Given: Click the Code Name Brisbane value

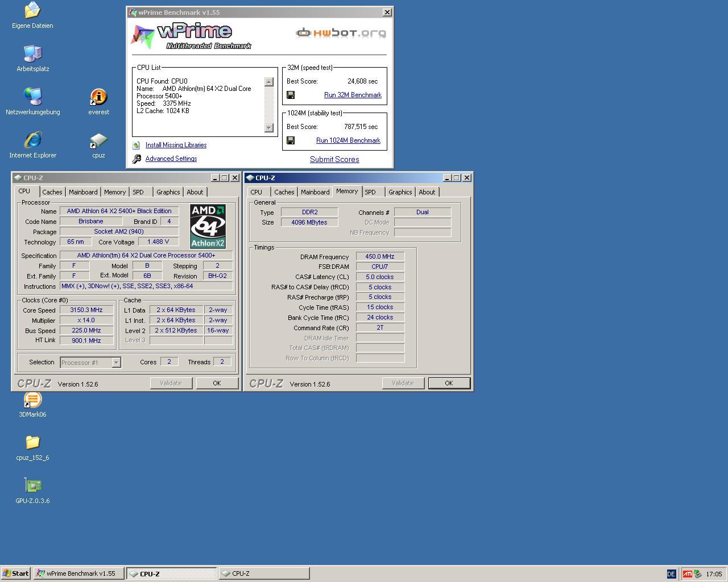Looking at the screenshot, I should 91,221.
